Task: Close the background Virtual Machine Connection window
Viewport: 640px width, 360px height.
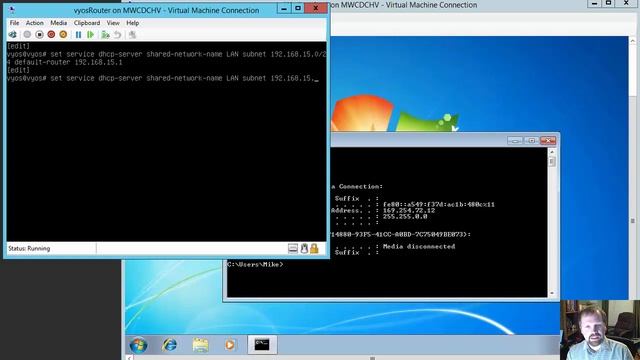Action: tap(627, 3)
